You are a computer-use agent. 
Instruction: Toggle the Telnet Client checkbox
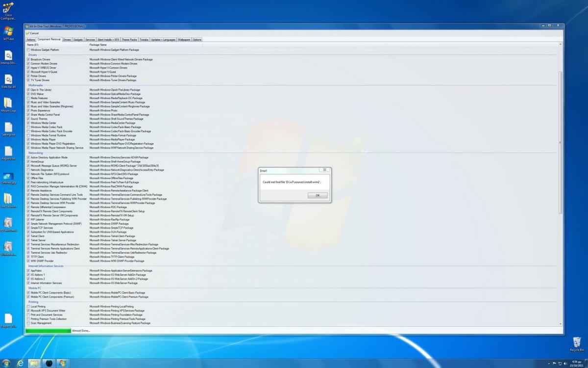coord(28,236)
